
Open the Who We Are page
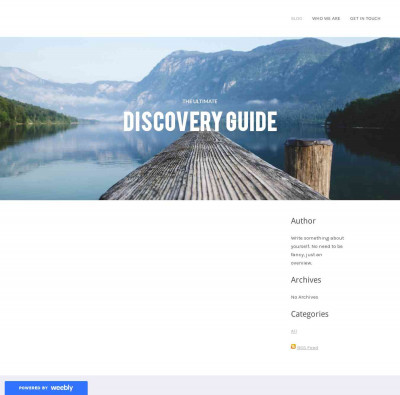coord(326,19)
